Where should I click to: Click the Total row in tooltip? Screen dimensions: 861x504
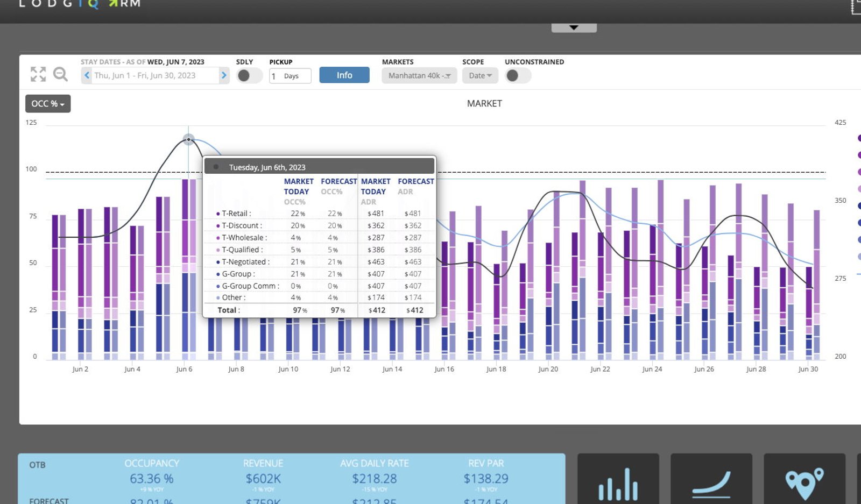tap(320, 310)
